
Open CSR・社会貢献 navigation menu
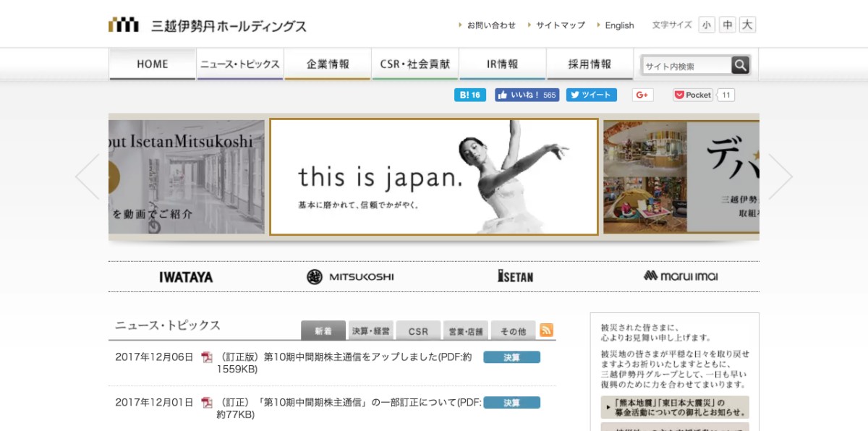point(415,64)
